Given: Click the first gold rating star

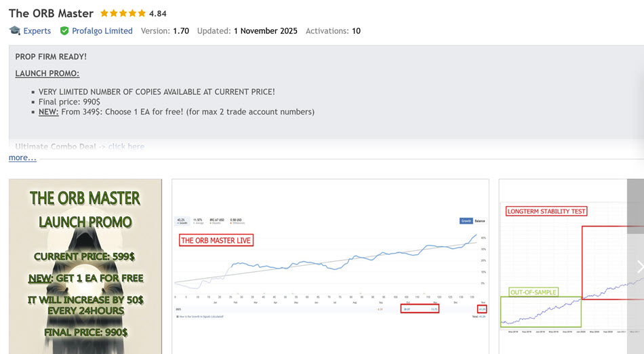Looking at the screenshot, I should (104, 13).
